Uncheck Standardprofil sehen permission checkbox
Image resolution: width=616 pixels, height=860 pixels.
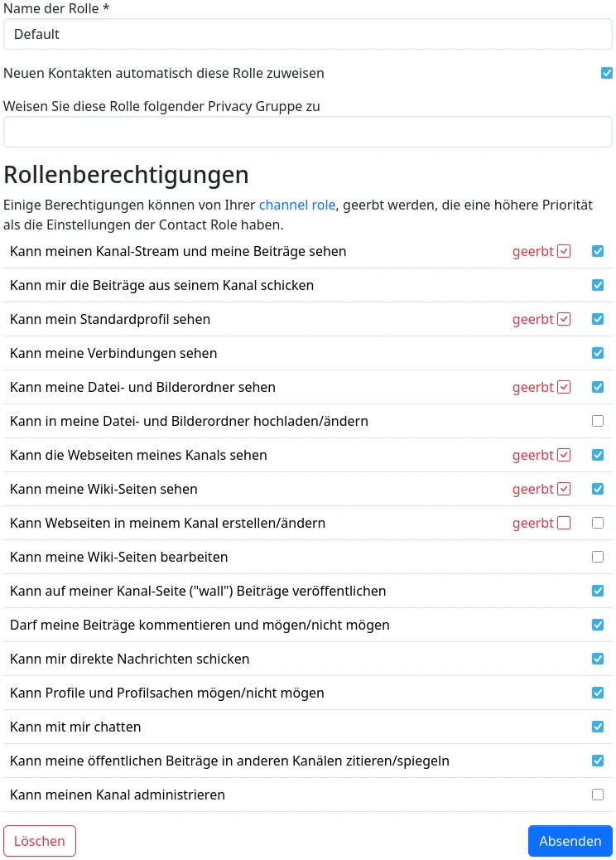point(598,319)
